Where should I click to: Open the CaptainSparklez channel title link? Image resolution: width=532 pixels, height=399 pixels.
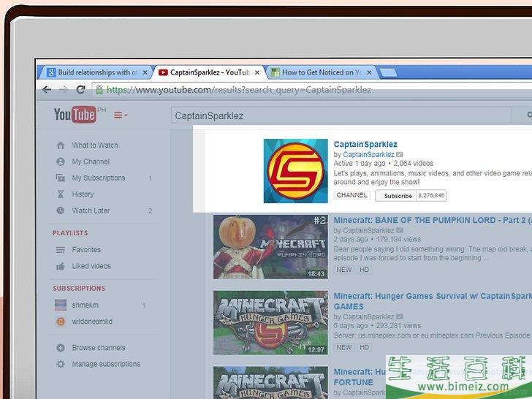365,144
